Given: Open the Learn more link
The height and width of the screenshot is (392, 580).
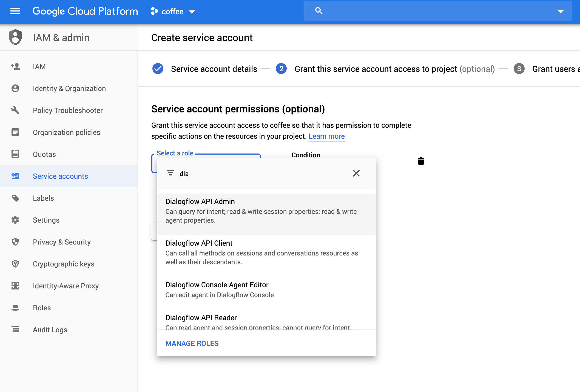Looking at the screenshot, I should click(x=327, y=136).
